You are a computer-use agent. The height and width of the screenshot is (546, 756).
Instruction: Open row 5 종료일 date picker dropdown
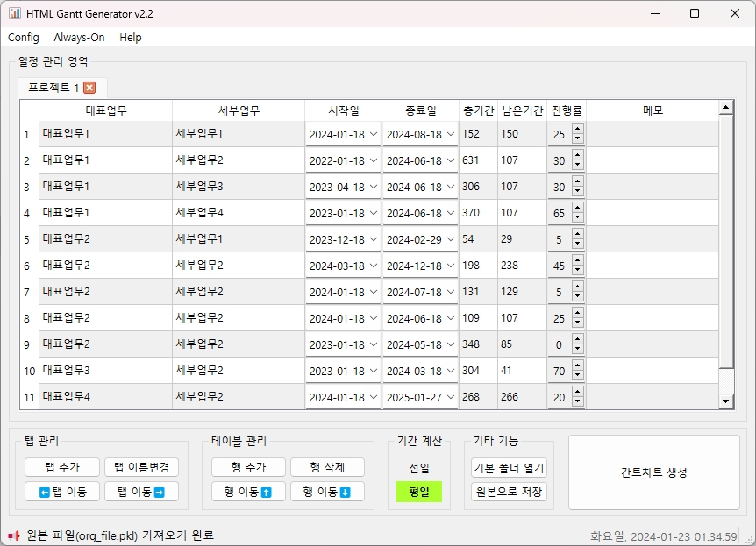pyautogui.click(x=451, y=239)
